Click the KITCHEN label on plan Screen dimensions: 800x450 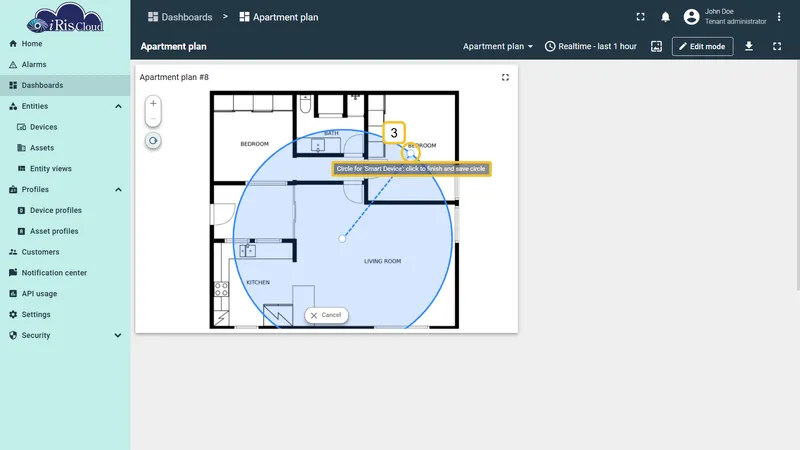(258, 282)
